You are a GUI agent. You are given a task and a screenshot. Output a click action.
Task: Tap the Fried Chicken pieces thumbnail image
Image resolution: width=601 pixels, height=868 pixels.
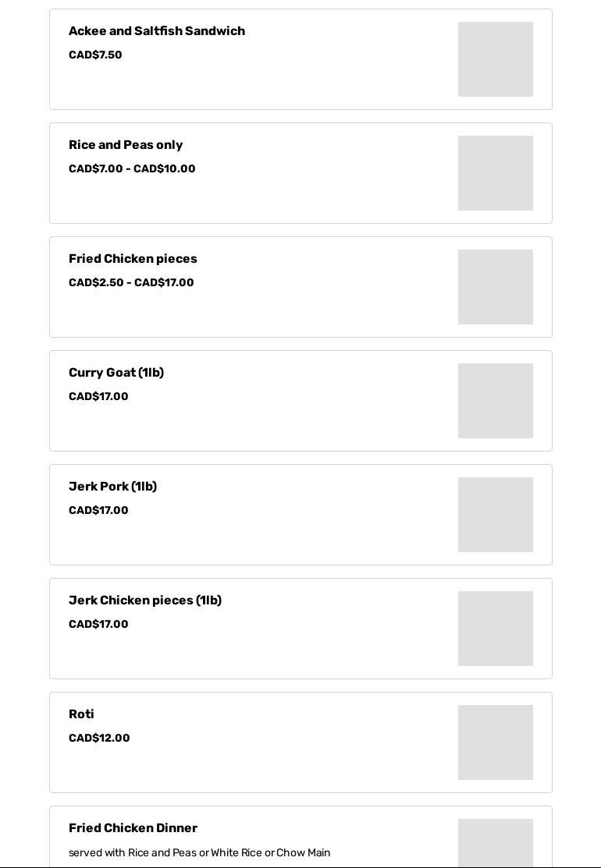495,287
